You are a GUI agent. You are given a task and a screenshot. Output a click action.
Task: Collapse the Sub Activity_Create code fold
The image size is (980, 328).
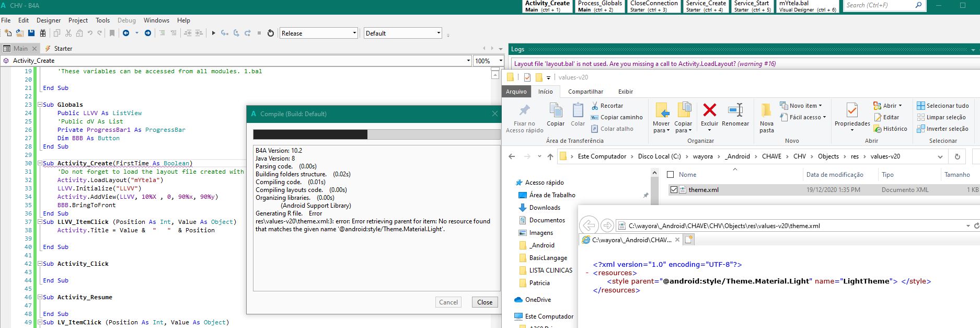click(39, 163)
